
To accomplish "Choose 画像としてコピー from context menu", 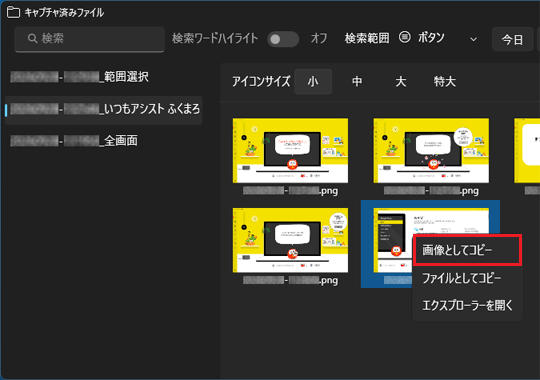I will (x=467, y=250).
